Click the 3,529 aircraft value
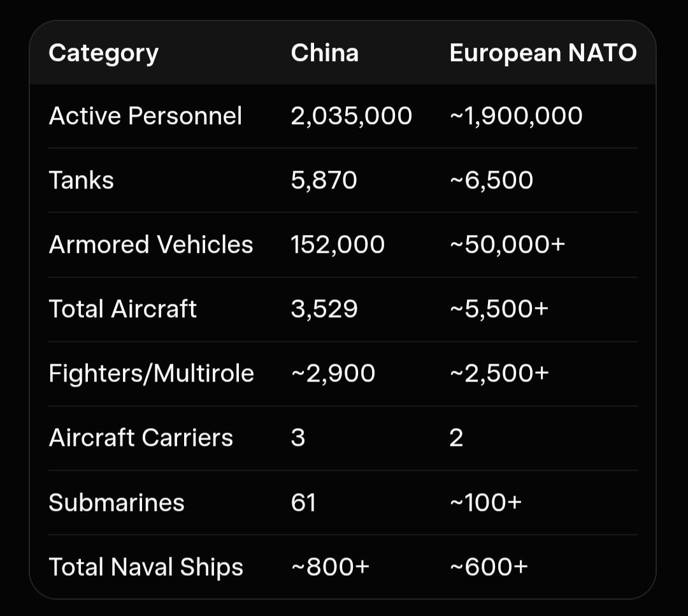This screenshot has height=616, width=688. (x=324, y=310)
